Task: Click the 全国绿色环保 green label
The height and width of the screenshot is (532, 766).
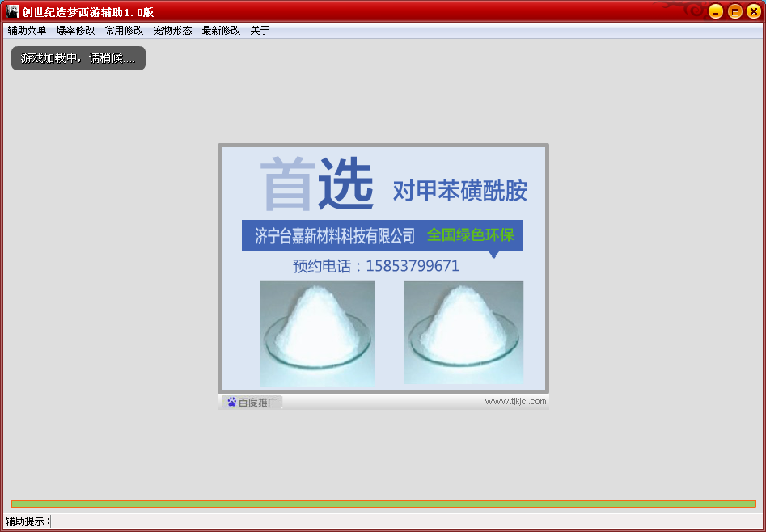Action: point(470,235)
